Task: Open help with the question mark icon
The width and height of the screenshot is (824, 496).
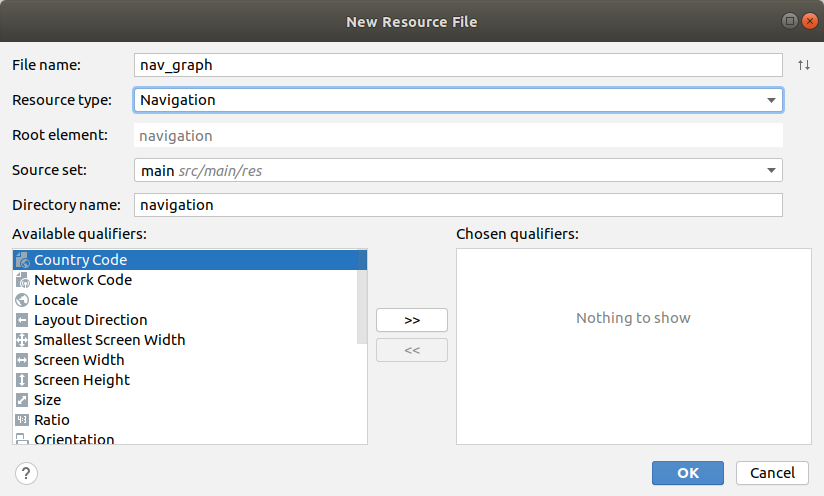Action: pyautogui.click(x=27, y=473)
